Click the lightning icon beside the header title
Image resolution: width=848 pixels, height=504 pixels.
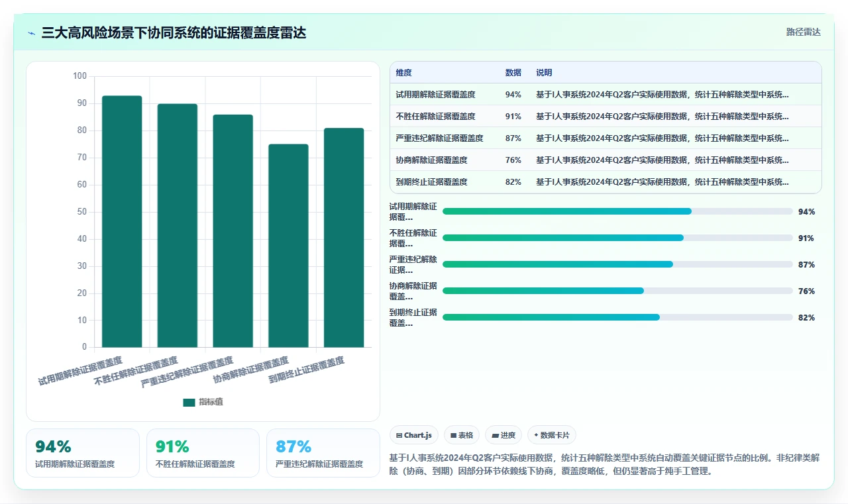coord(32,33)
